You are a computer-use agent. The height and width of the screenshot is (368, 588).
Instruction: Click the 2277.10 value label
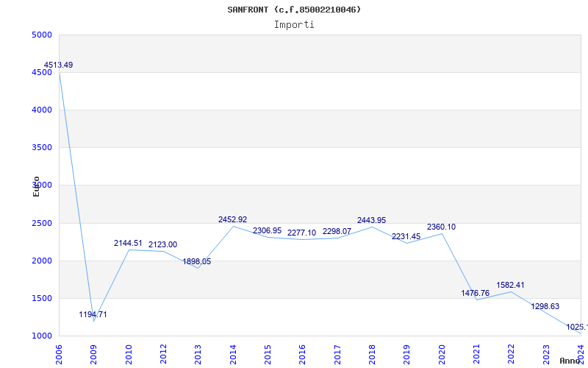(x=302, y=233)
